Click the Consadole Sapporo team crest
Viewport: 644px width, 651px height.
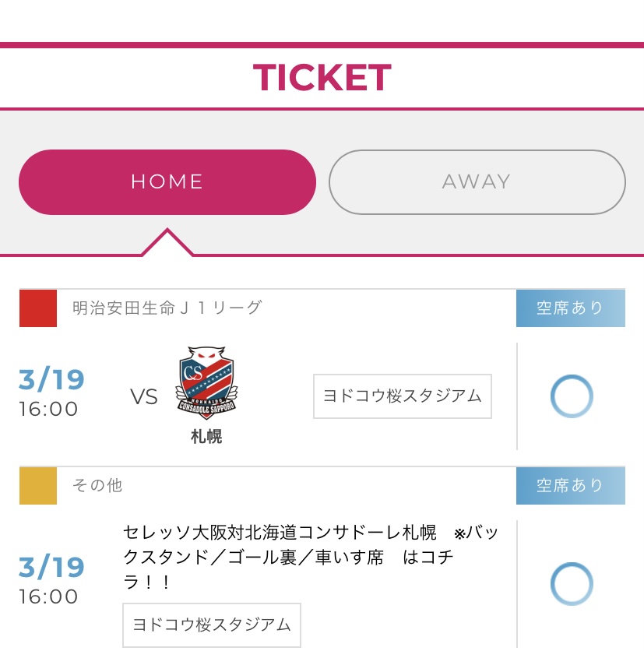coord(206,383)
